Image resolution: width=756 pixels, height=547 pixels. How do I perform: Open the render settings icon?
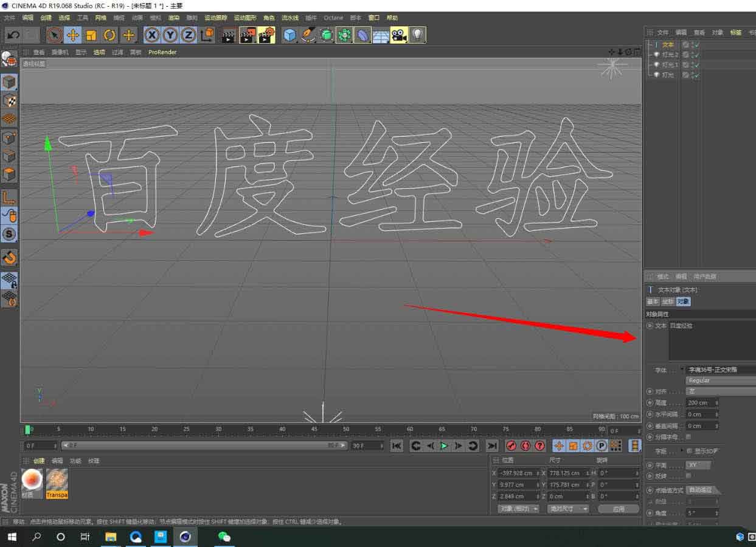(266, 35)
